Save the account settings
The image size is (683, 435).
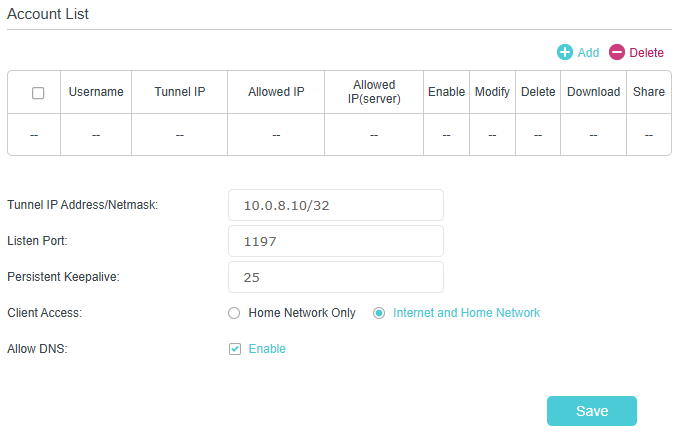pyautogui.click(x=592, y=411)
